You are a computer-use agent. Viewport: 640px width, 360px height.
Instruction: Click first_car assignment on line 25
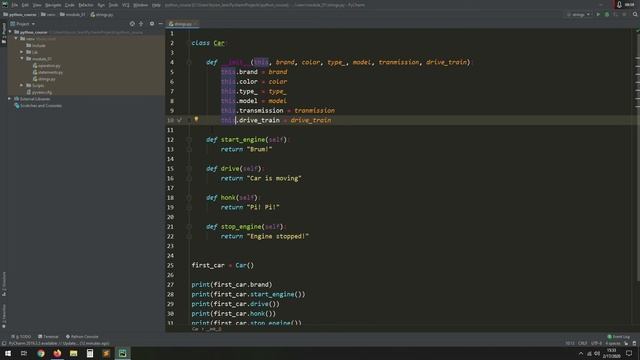pyautogui.click(x=223, y=265)
